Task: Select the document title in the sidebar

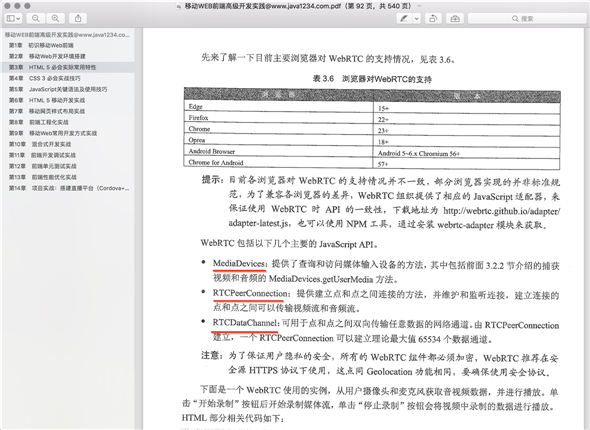Action: (67, 35)
